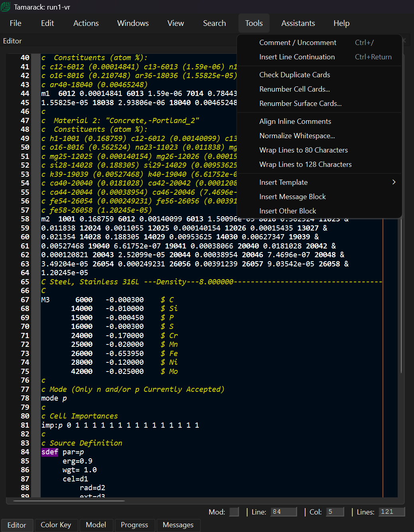The height and width of the screenshot is (532, 414).
Task: Click the Lines count field
Action: [392, 512]
